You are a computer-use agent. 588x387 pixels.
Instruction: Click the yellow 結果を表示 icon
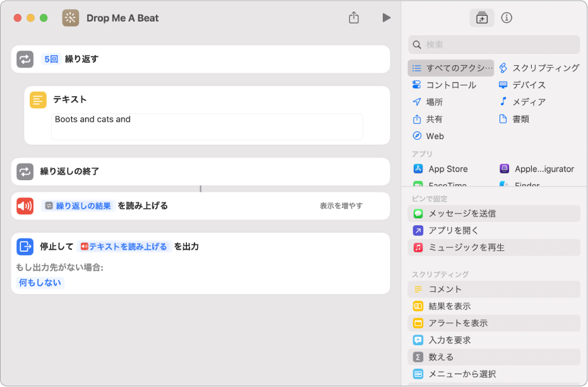tap(418, 306)
